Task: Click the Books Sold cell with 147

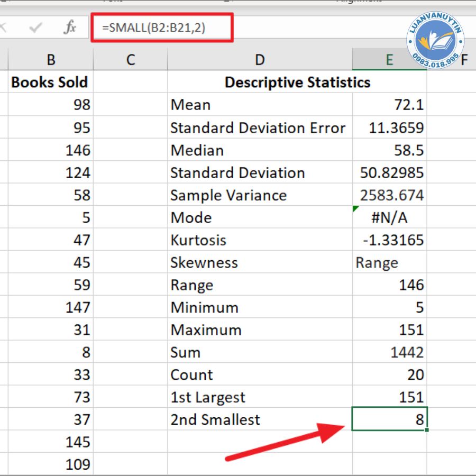Action: coord(51,307)
